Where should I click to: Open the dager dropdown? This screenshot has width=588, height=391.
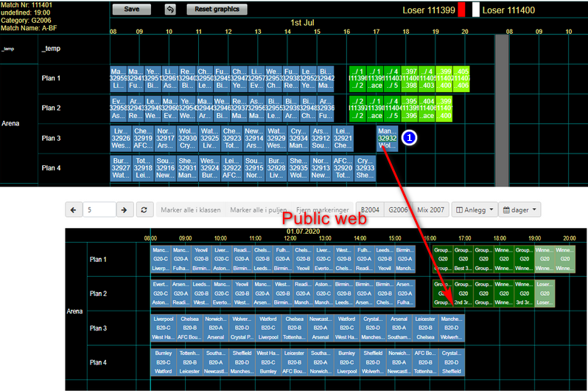pyautogui.click(x=519, y=210)
